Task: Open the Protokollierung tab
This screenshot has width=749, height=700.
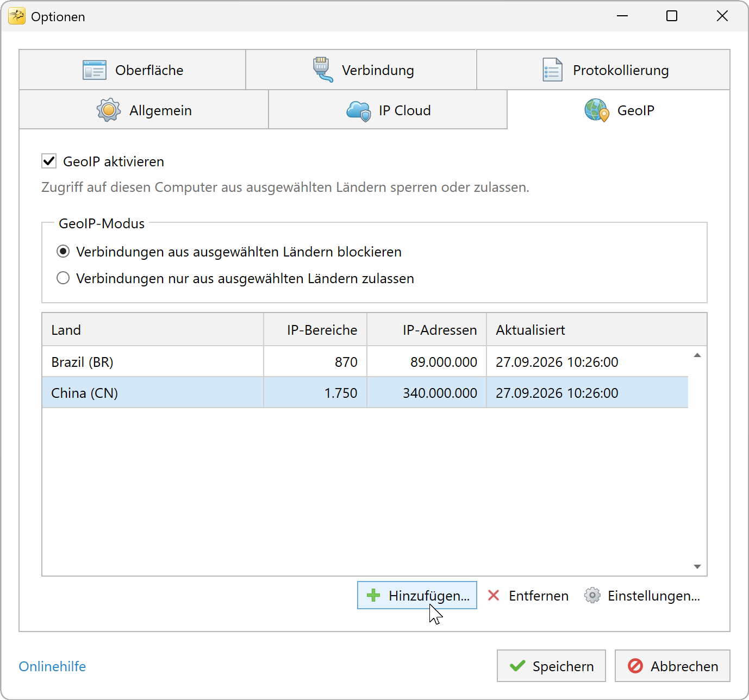Action: click(603, 70)
